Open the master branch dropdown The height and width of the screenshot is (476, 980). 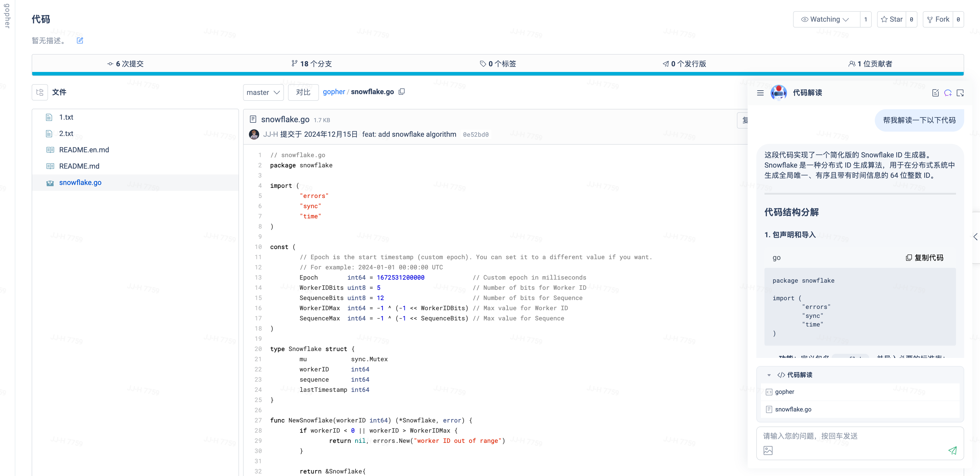[263, 92]
